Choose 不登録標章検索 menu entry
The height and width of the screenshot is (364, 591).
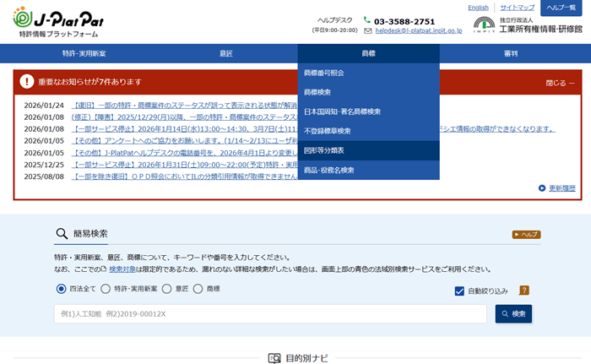tap(369, 131)
